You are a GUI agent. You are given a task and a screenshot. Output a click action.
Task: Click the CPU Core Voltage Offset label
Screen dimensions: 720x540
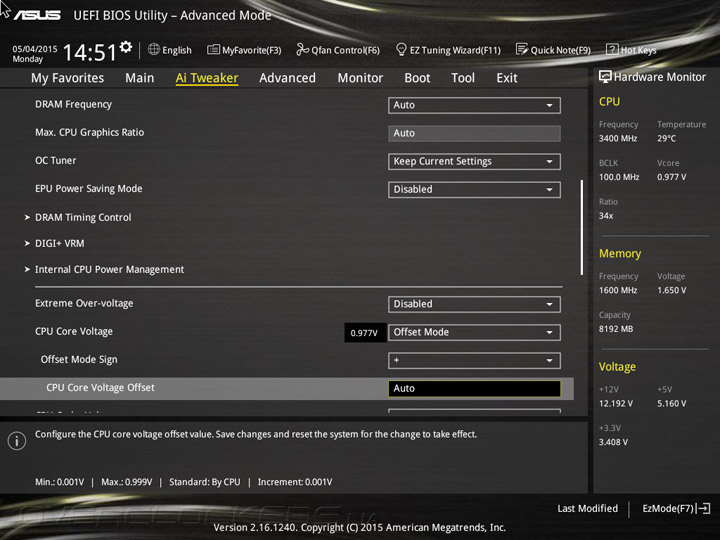(x=100, y=388)
